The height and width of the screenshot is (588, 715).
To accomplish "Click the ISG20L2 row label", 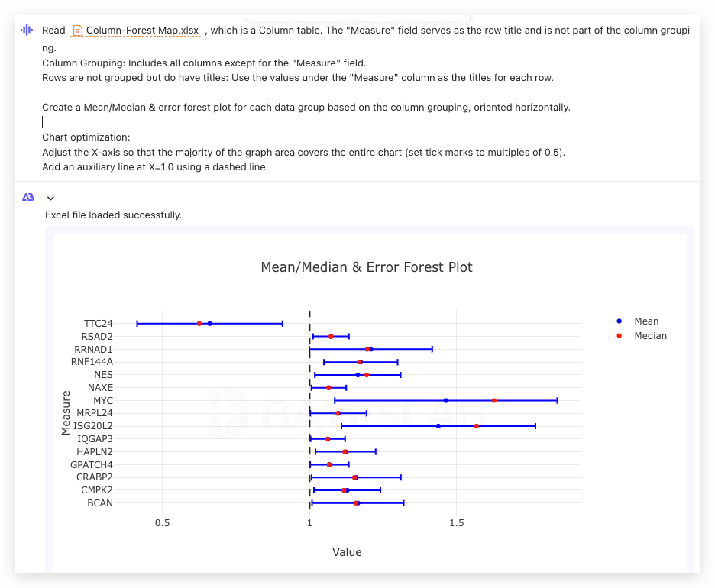I will coord(93,426).
